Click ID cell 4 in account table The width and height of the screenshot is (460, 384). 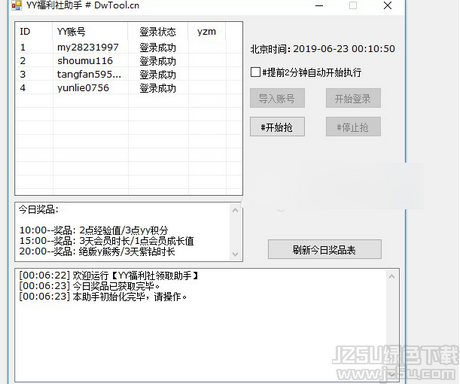coord(23,88)
